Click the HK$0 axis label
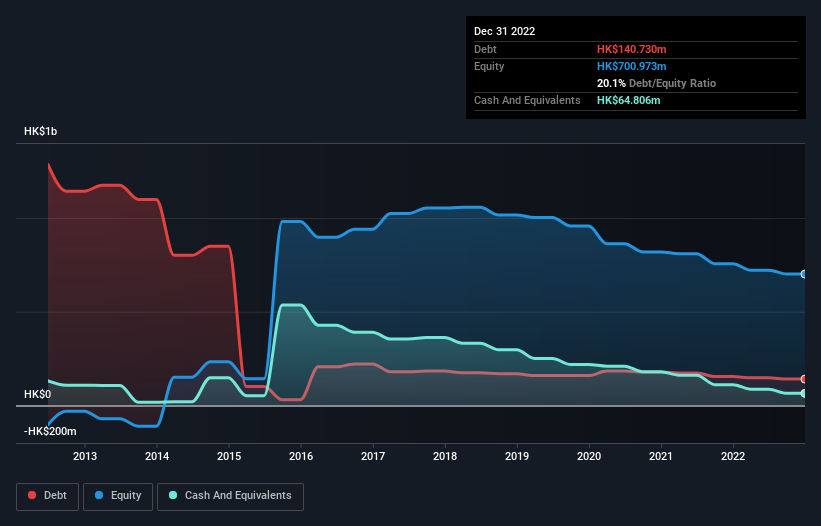Screen dimensions: 821x526 38,394
